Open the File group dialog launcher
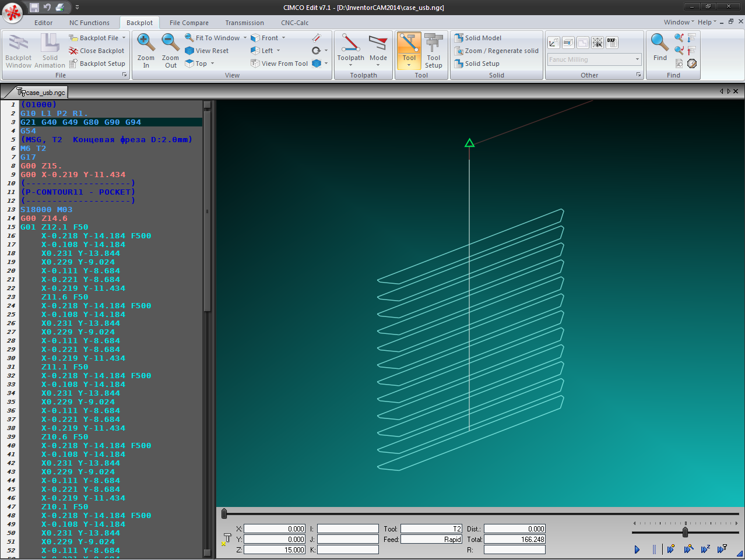Image resolution: width=745 pixels, height=560 pixels. point(124,75)
